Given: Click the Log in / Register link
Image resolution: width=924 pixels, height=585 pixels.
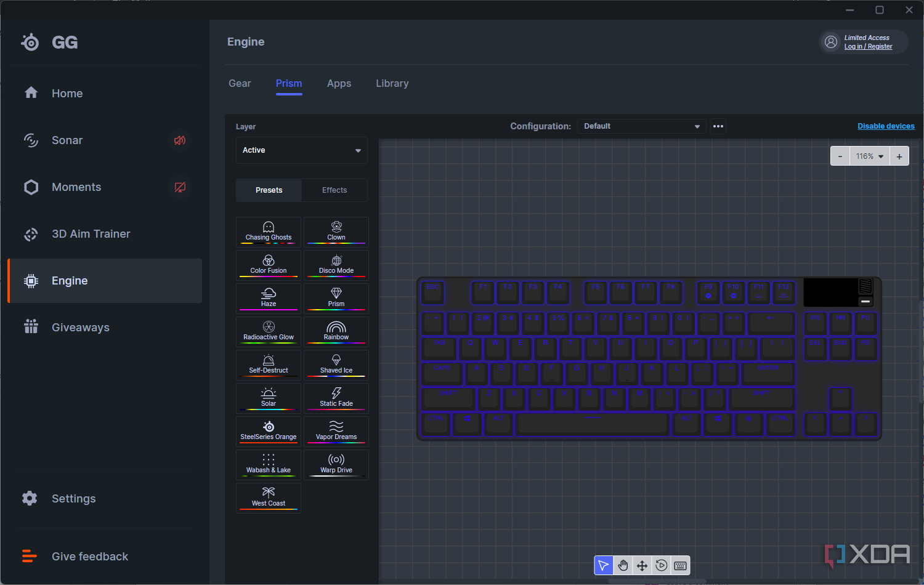Looking at the screenshot, I should tap(868, 47).
